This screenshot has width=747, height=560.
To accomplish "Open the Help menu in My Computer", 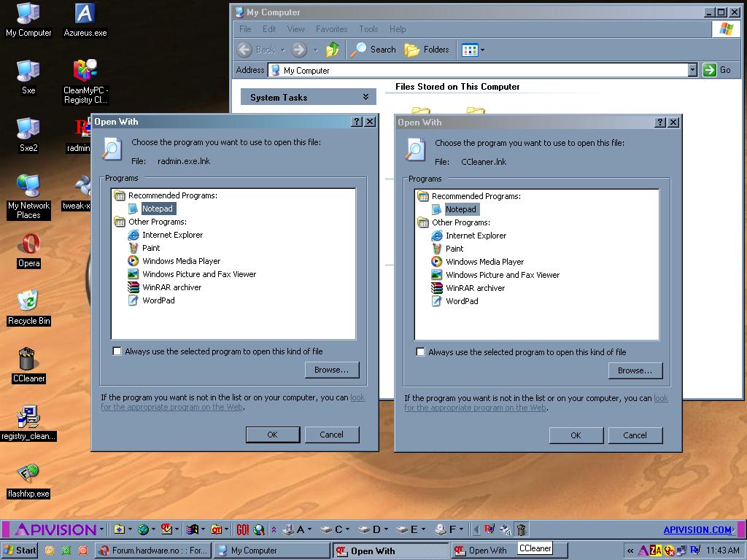I will (x=398, y=29).
